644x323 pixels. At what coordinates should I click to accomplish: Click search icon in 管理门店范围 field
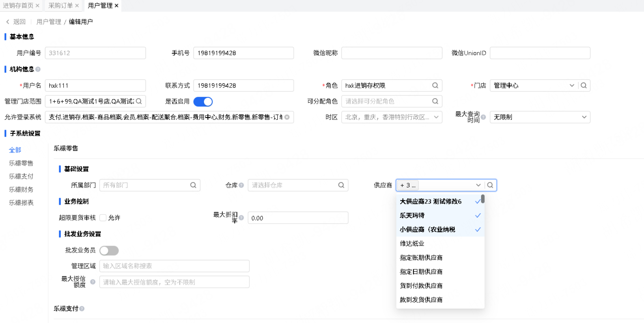coord(139,101)
